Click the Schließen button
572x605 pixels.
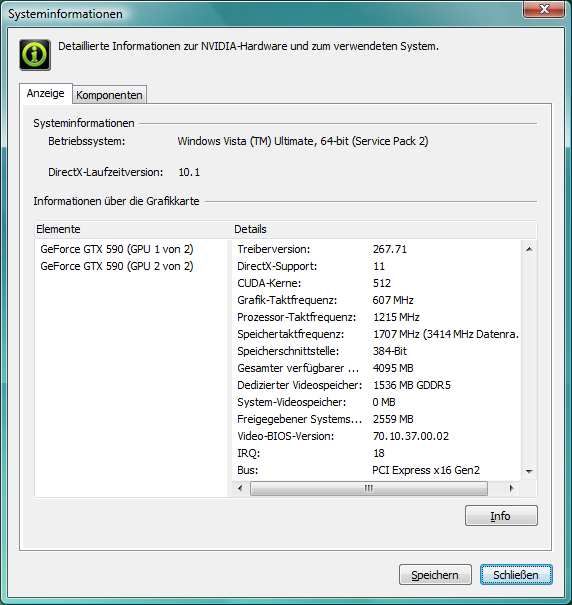(x=516, y=575)
